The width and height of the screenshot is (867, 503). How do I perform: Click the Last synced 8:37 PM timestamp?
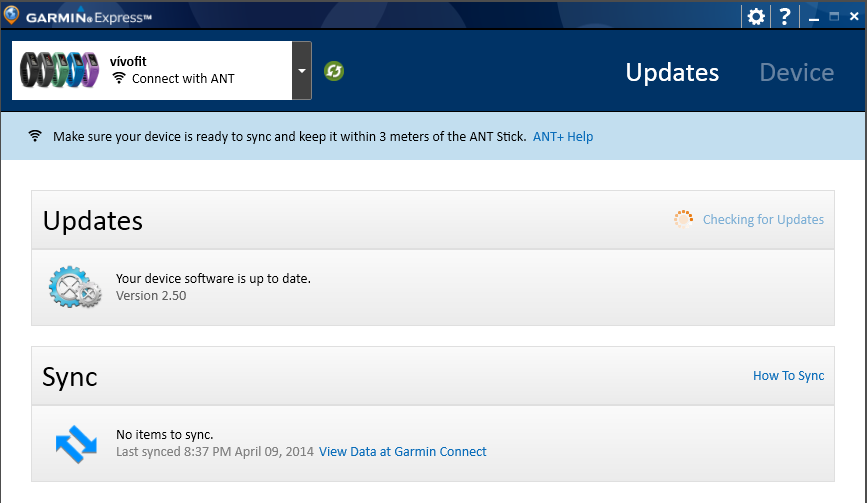pos(215,452)
